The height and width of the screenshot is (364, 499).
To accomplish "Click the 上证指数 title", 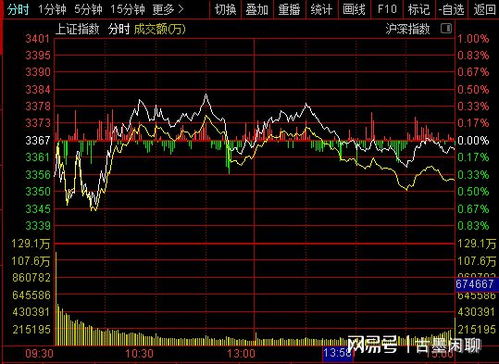I will click(x=77, y=29).
